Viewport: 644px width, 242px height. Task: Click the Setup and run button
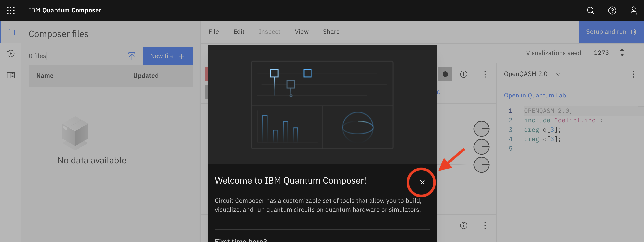tap(611, 32)
